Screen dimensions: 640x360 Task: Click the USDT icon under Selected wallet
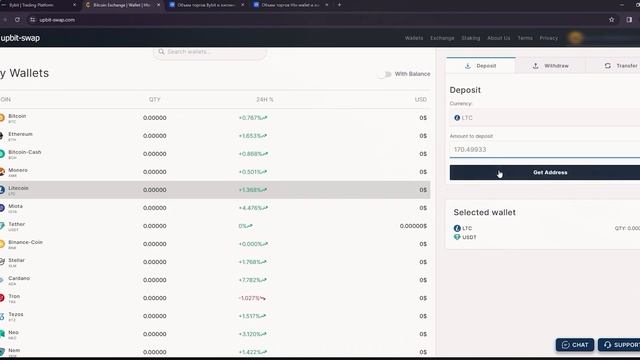coord(457,237)
